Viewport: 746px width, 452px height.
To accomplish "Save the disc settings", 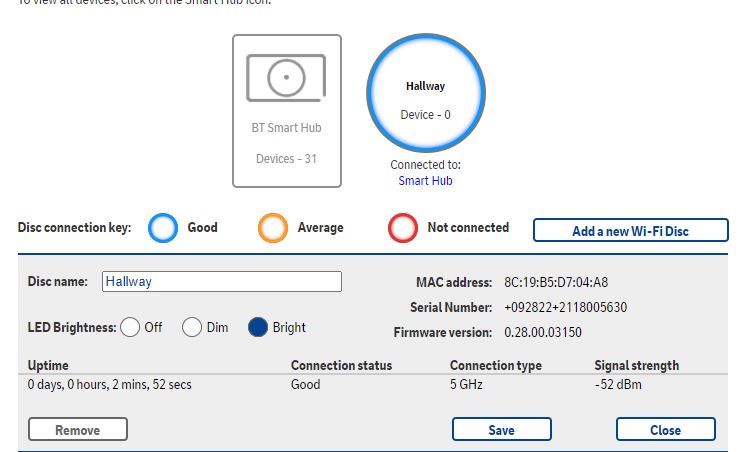I will click(501, 430).
